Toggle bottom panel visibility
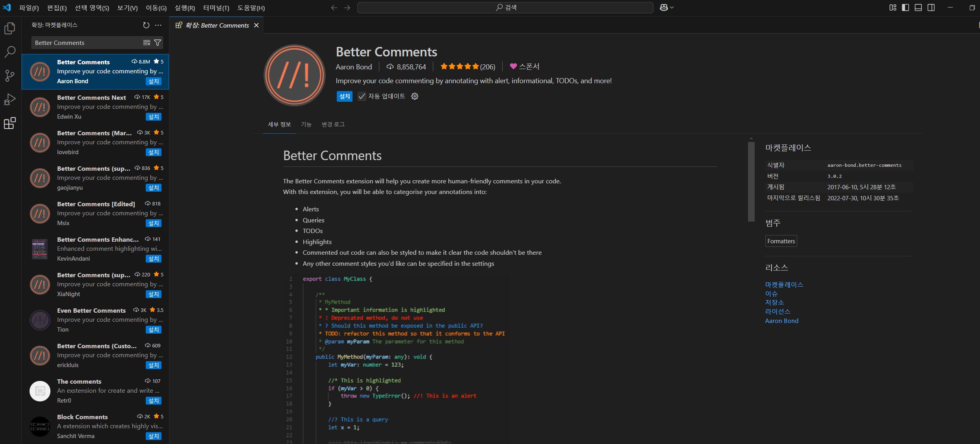This screenshot has height=444, width=980. 918,7
